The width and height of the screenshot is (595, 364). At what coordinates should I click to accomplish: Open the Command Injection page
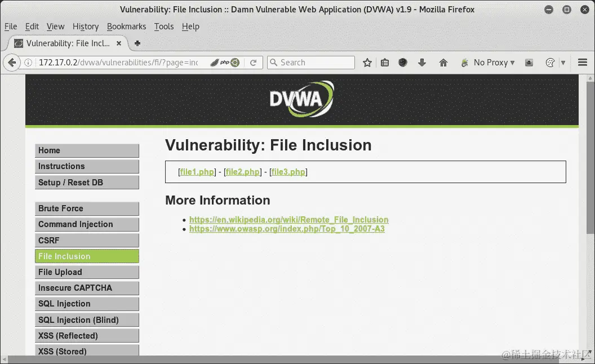tap(87, 224)
